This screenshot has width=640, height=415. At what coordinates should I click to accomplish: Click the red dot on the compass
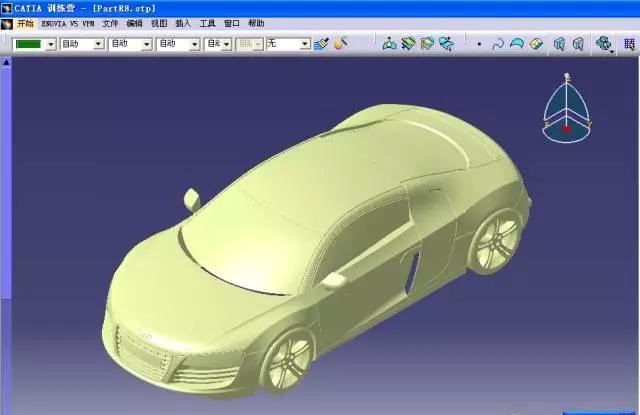566,128
